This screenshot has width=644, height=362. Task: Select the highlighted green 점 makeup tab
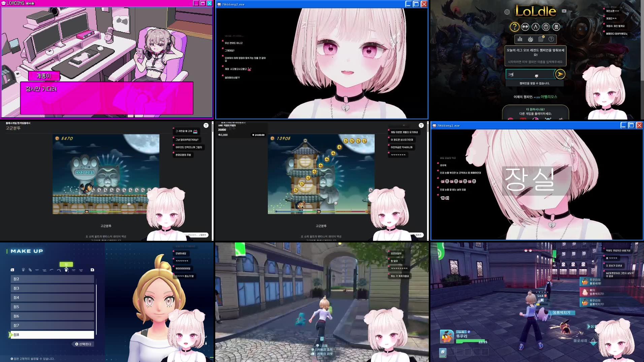[x=66, y=264]
